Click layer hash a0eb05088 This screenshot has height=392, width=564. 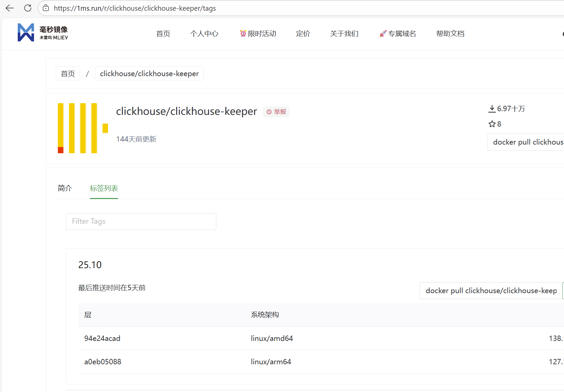point(103,362)
